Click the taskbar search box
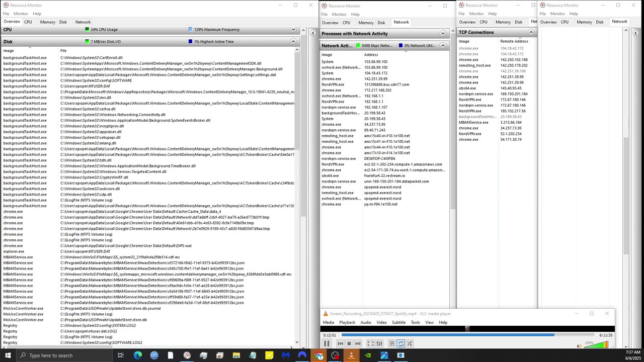The image size is (644, 362). tap(64, 355)
